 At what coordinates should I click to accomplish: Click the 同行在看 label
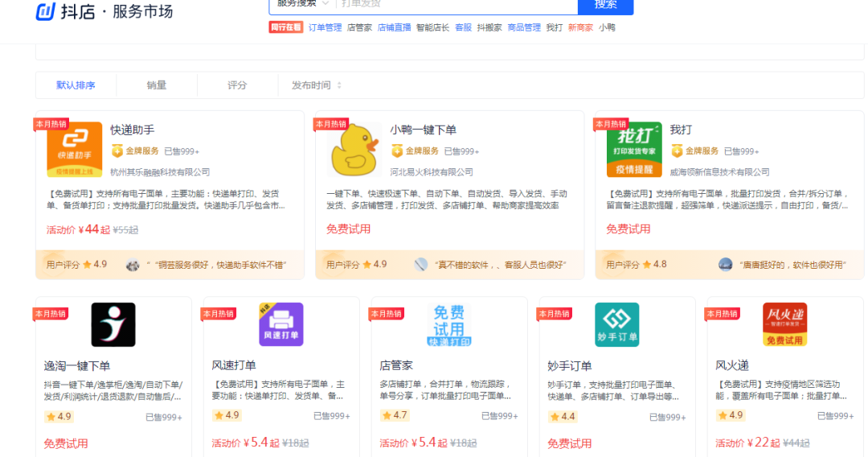click(285, 27)
